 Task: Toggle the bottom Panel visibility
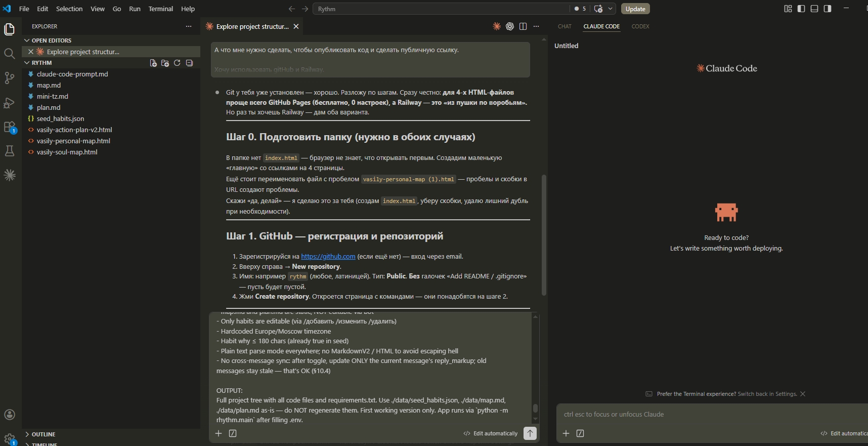pyautogui.click(x=814, y=9)
